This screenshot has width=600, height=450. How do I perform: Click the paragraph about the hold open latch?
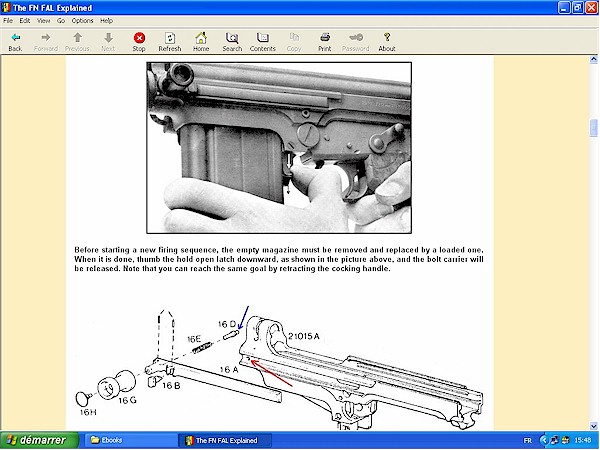click(279, 259)
